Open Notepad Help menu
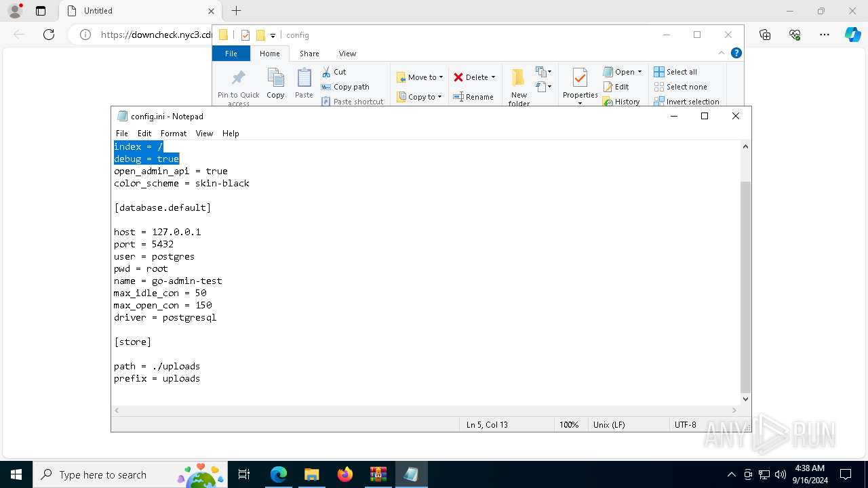 (231, 134)
